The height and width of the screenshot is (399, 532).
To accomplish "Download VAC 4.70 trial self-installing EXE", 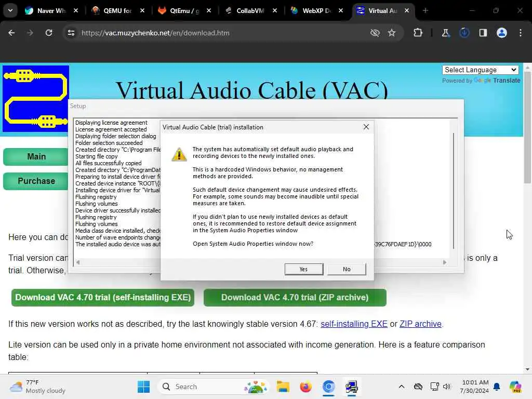I will point(103,298).
